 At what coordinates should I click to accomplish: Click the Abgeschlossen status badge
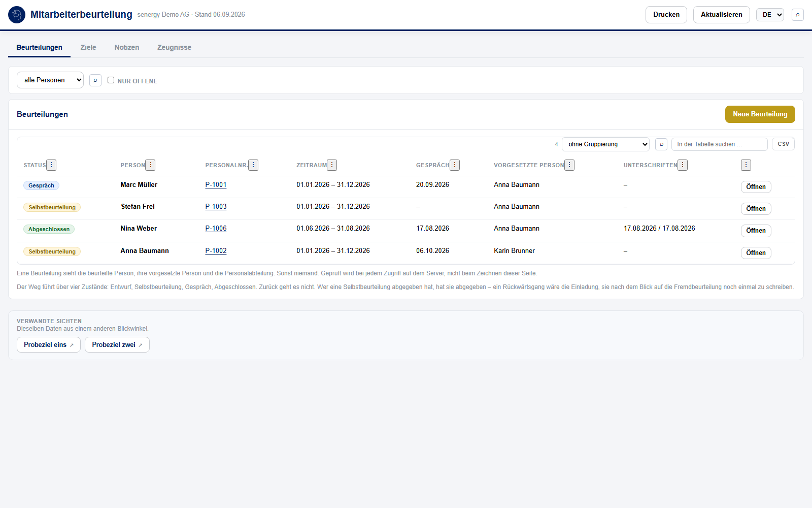coord(49,230)
